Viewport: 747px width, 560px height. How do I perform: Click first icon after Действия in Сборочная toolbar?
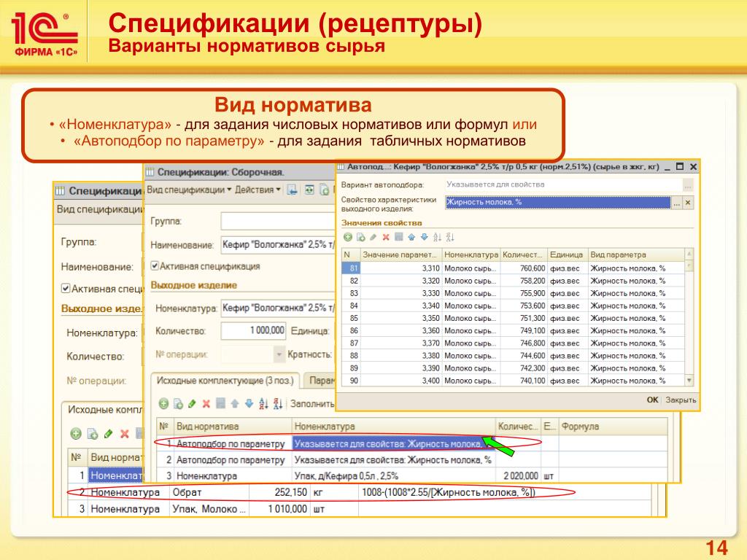[x=292, y=190]
